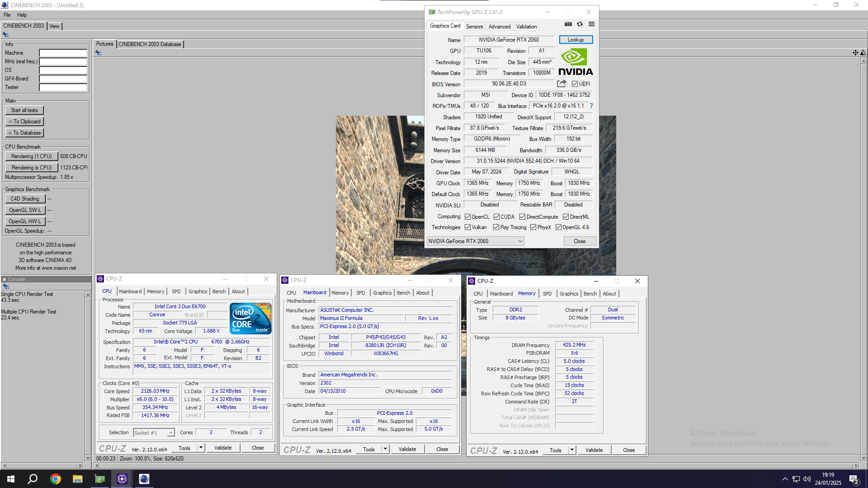Open Windows search from taskbar
The width and height of the screenshot is (868, 488).
[x=33, y=479]
